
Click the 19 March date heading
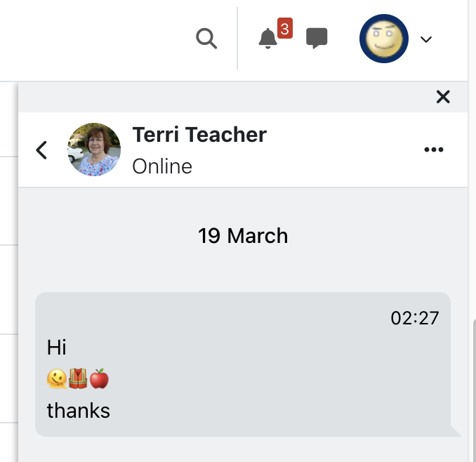coord(243,236)
